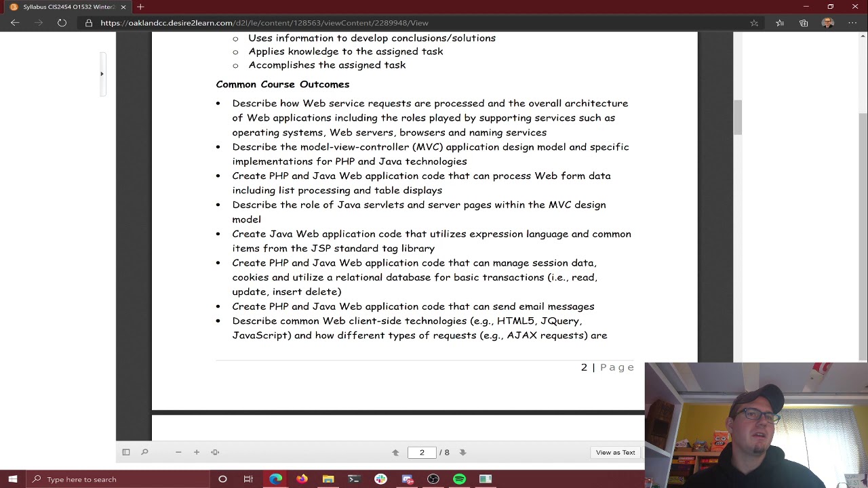Add page to favorites star icon

click(x=754, y=23)
